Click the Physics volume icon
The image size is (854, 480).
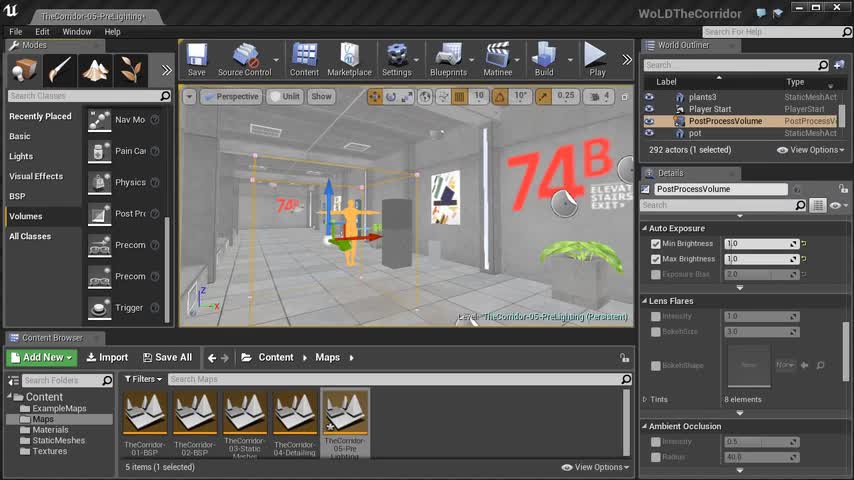[x=100, y=183]
